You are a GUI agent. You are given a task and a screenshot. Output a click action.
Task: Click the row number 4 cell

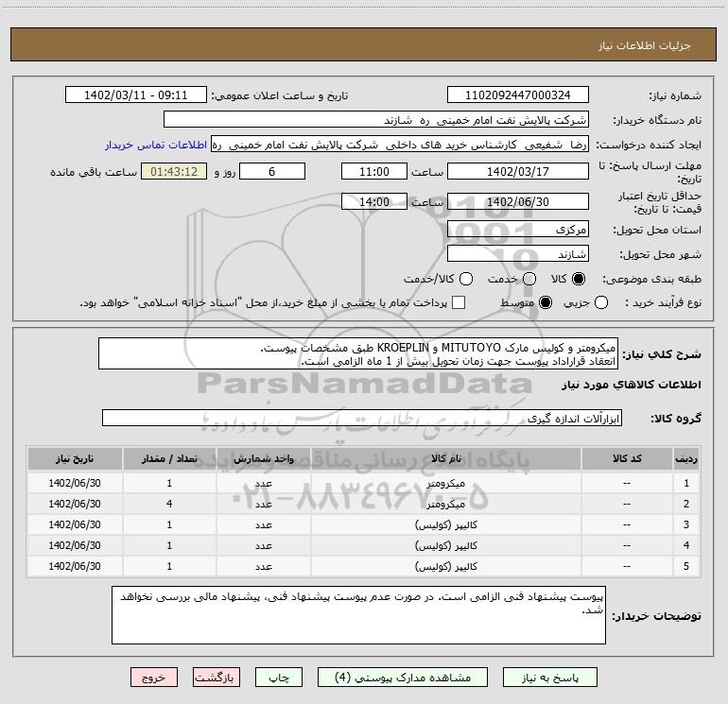686,545
